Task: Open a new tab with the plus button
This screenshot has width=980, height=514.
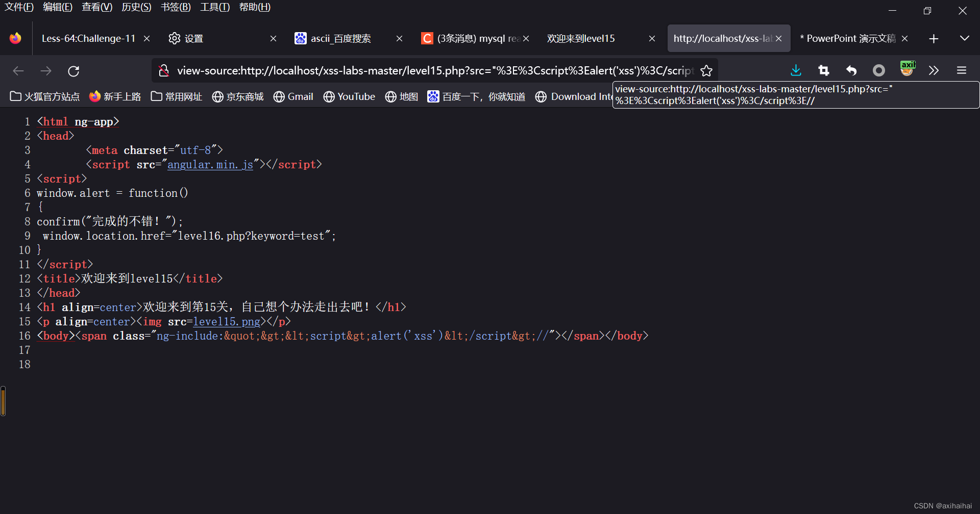Action: pos(934,38)
